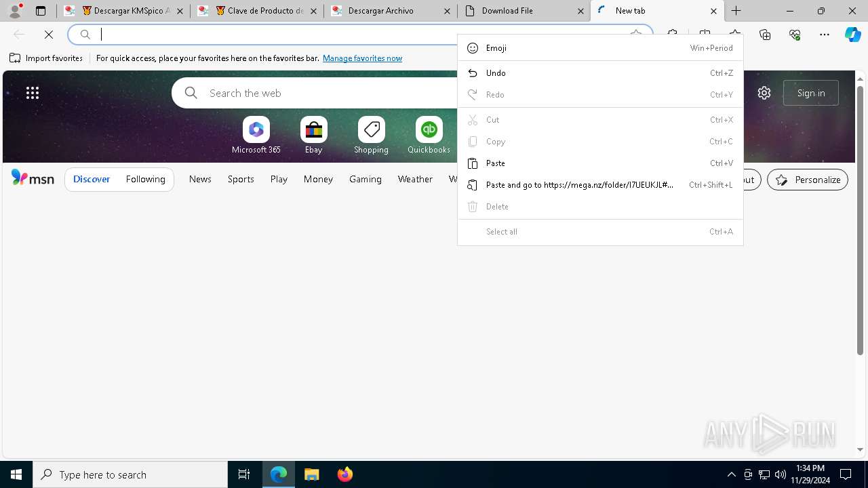The height and width of the screenshot is (488, 868).
Task: Open a new tab with plus button
Action: point(736,11)
